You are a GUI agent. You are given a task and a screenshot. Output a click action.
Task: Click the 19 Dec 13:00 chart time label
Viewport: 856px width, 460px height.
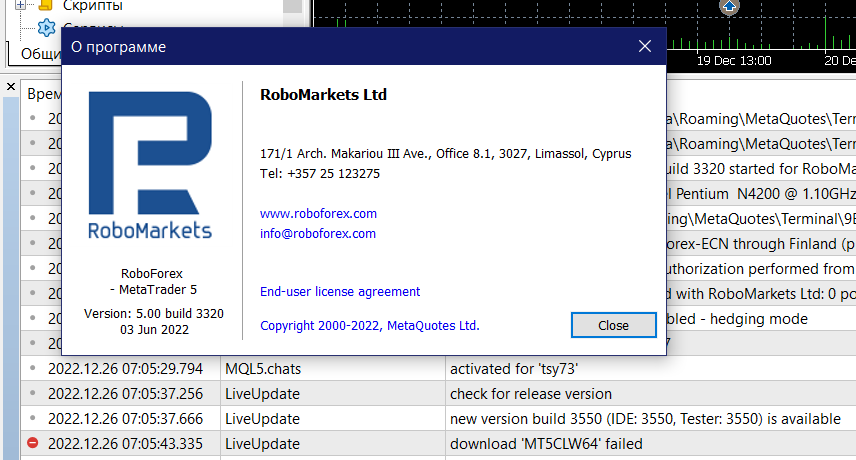coord(734,61)
